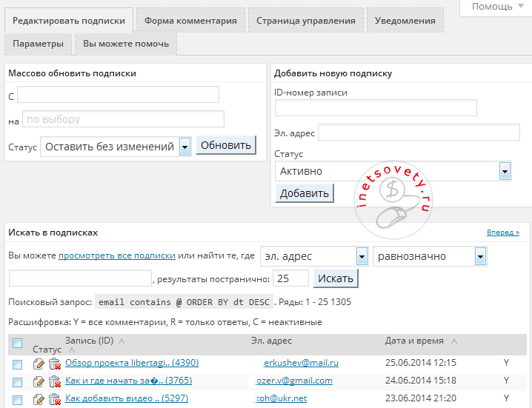Viewport: 532px width, 408px height.
Task: Click the Добавить button
Action: [305, 193]
